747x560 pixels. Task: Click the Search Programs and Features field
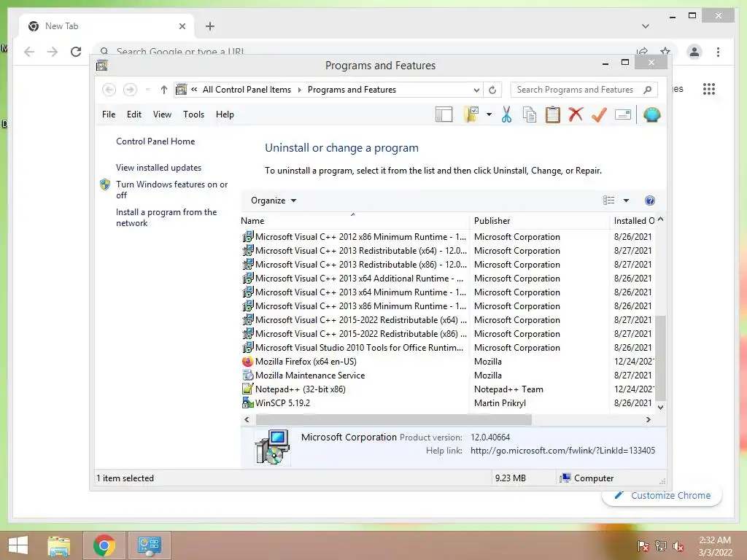[x=584, y=90]
